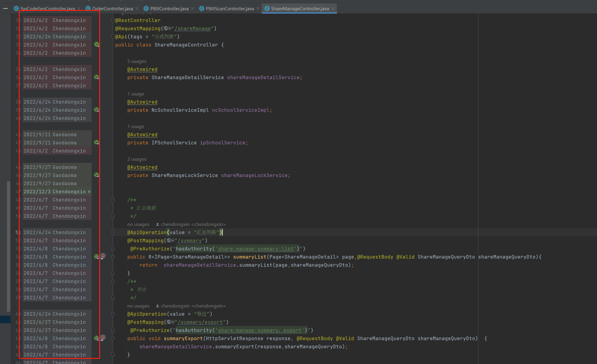Click left panel vertical scrollbar thumb
597x364 pixels.
[x=8, y=246]
